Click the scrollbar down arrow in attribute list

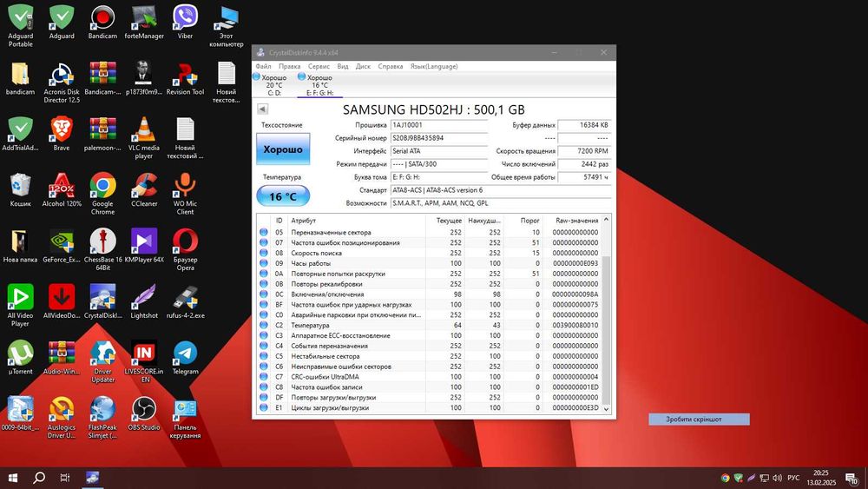[606, 409]
